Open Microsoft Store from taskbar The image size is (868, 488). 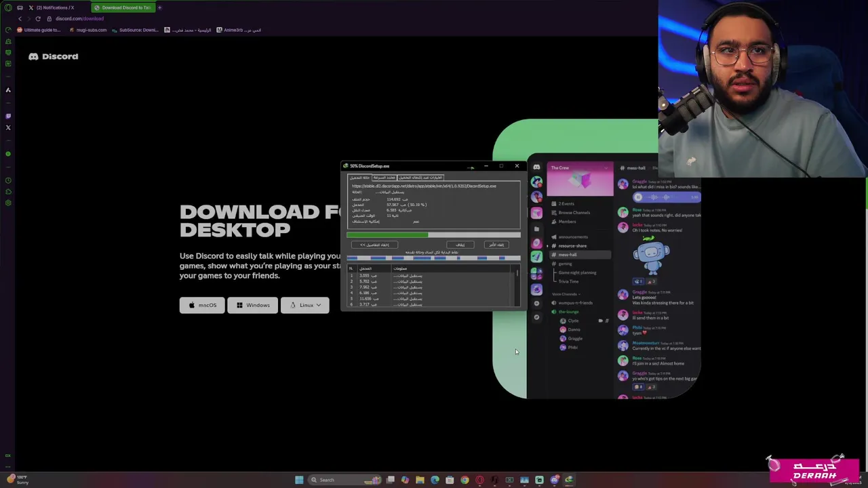(450, 480)
